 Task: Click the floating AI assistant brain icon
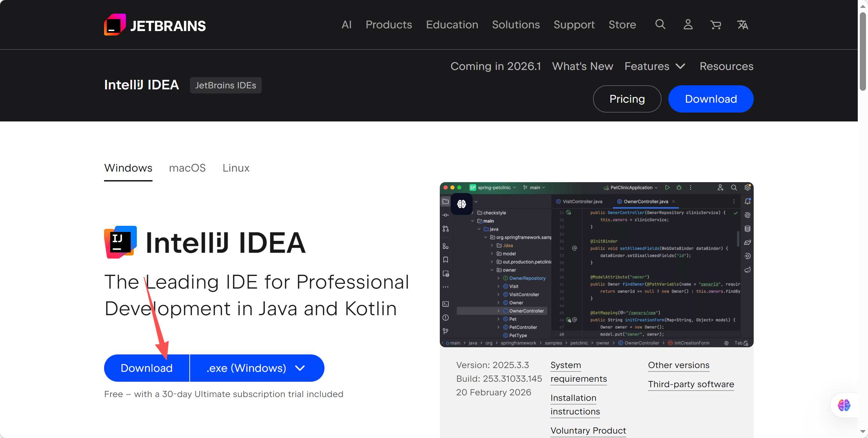coord(844,405)
